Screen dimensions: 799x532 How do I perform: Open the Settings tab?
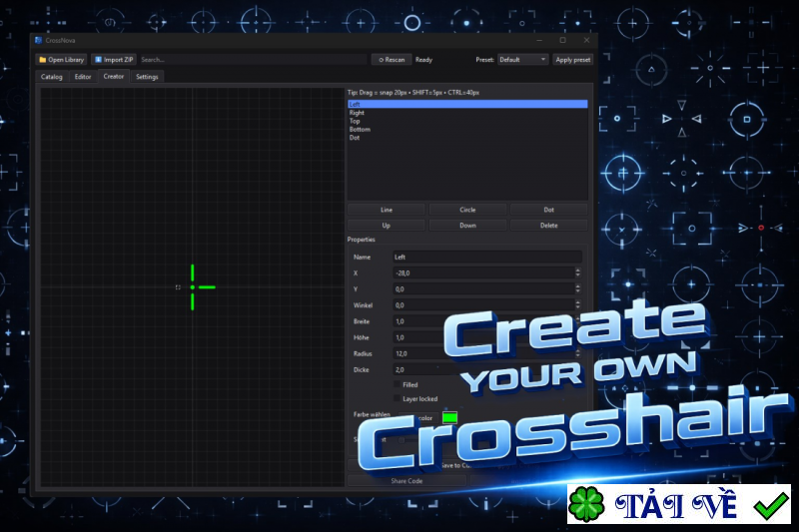[x=147, y=77]
